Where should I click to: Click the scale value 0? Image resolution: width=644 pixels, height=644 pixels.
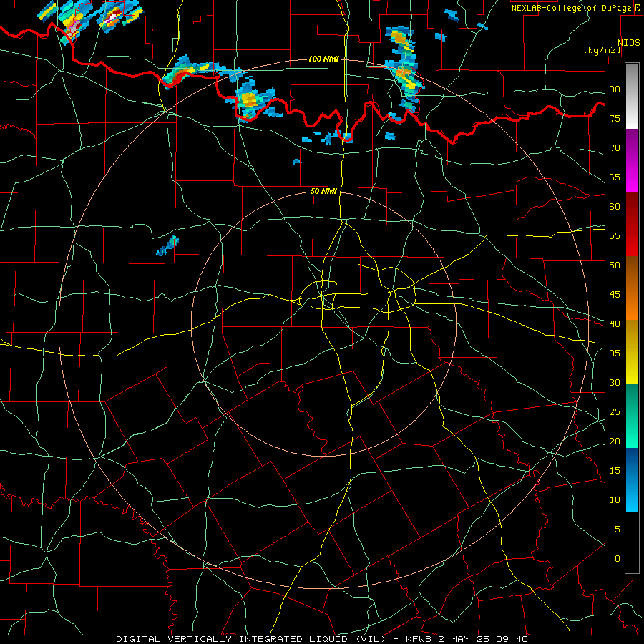pos(618,559)
